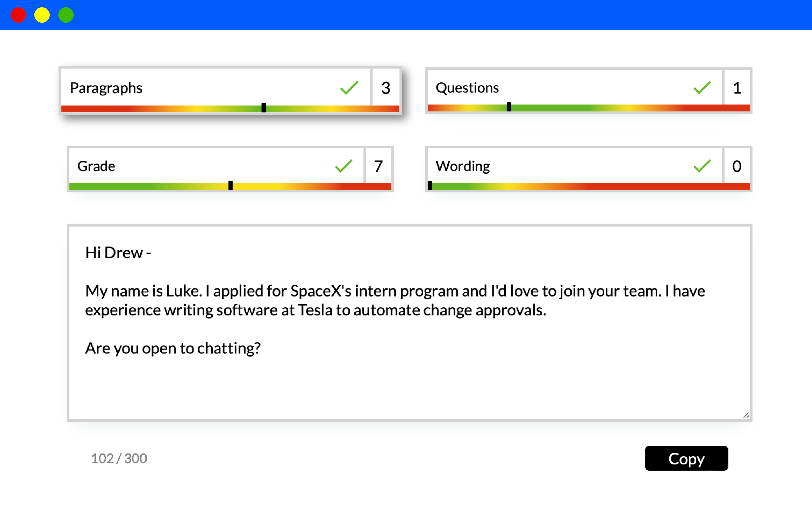
Task: Click the Grade green checkmark icon
Action: tap(344, 166)
